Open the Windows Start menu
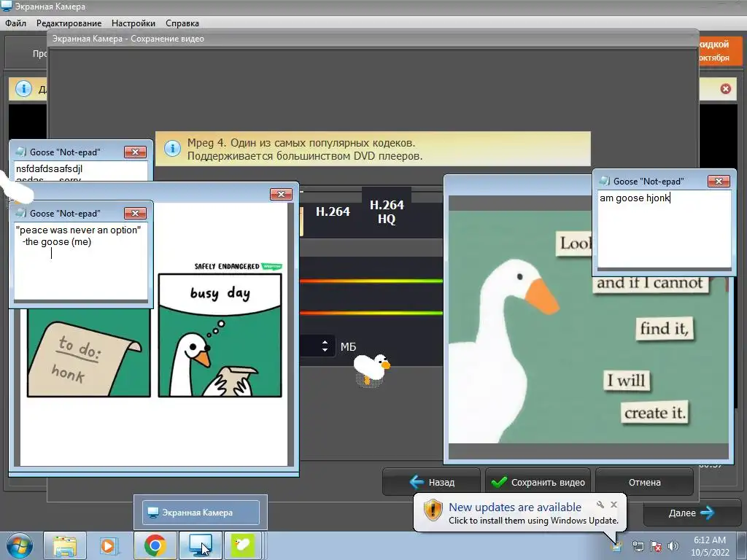 pos(19,545)
